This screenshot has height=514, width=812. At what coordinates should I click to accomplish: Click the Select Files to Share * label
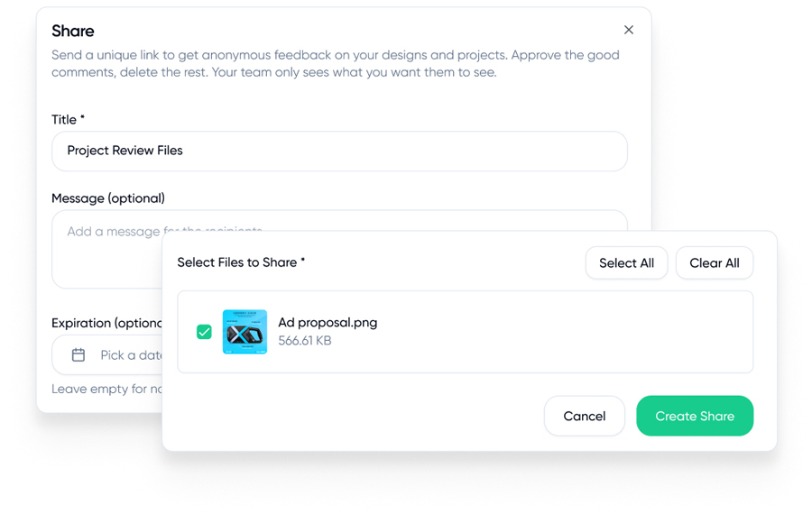[x=241, y=262]
